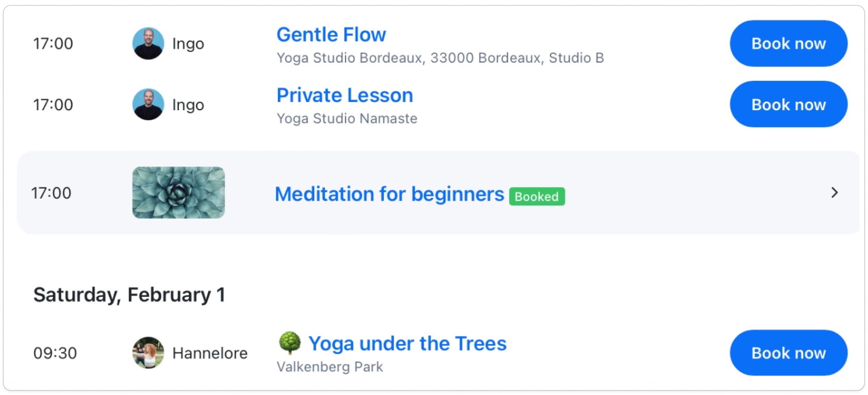868x395 pixels.
Task: Click the 09:30 time label
Action: [x=55, y=353]
